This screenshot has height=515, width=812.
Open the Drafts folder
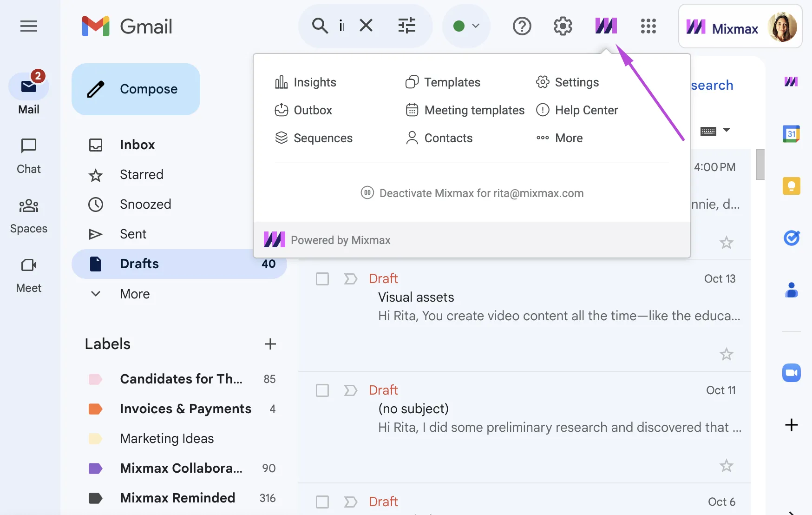(179, 264)
